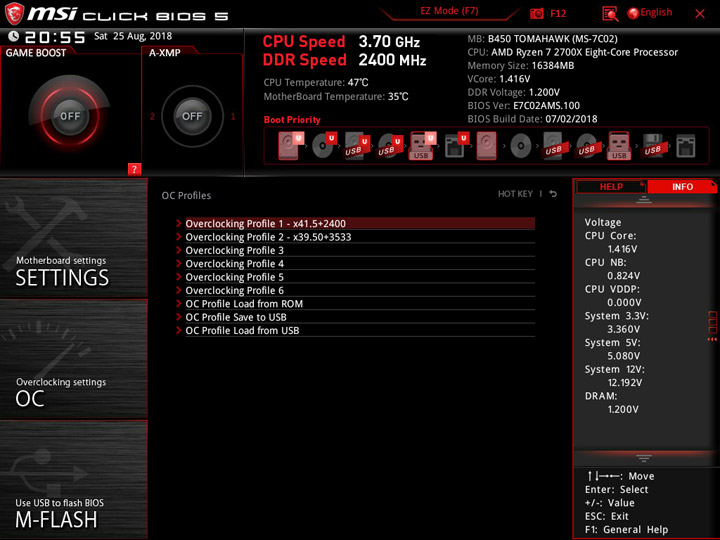Click the clock icon beside the time
720x540 pixels.
click(13, 36)
